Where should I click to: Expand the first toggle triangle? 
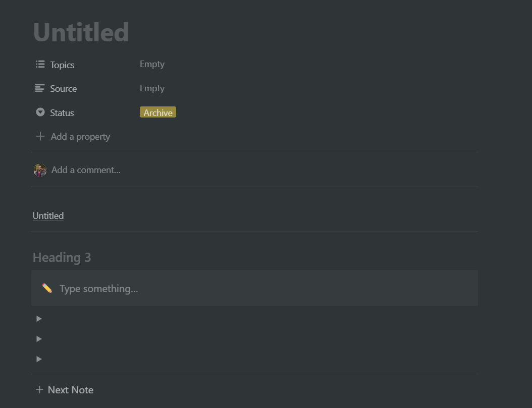(39, 319)
